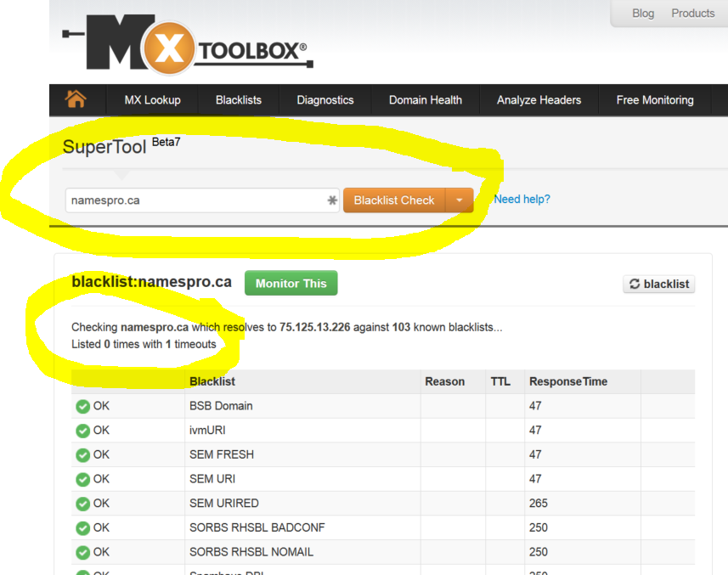Image resolution: width=728 pixels, height=575 pixels.
Task: Select the SORBS RHSBL NOMAIL blacklist name
Action: click(x=251, y=552)
